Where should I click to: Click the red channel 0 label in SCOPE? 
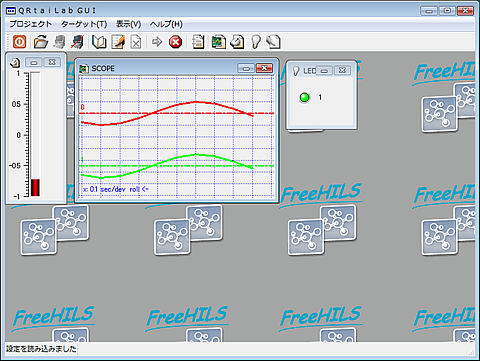(83, 107)
